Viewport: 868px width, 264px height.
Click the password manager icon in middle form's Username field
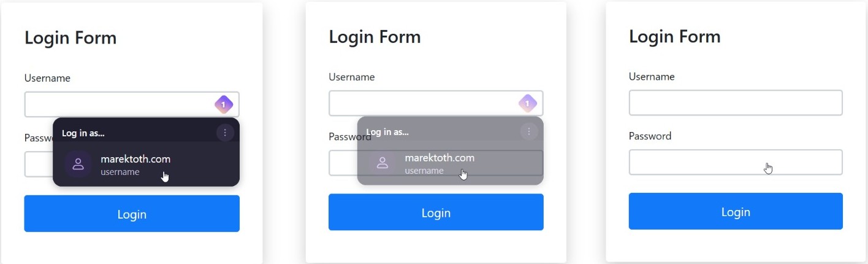click(x=528, y=103)
